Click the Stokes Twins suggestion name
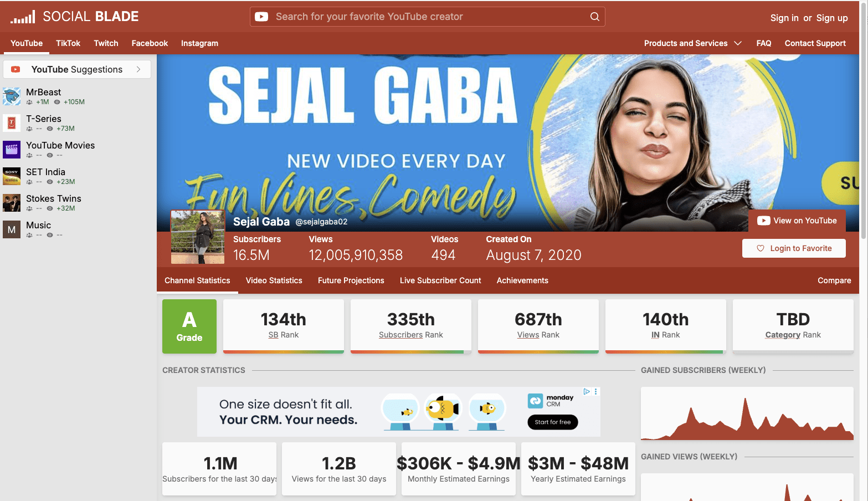This screenshot has height=501, width=868. 54,198
